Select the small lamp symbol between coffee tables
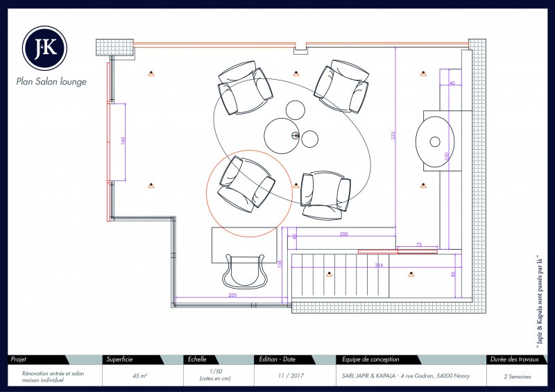 coord(296,136)
